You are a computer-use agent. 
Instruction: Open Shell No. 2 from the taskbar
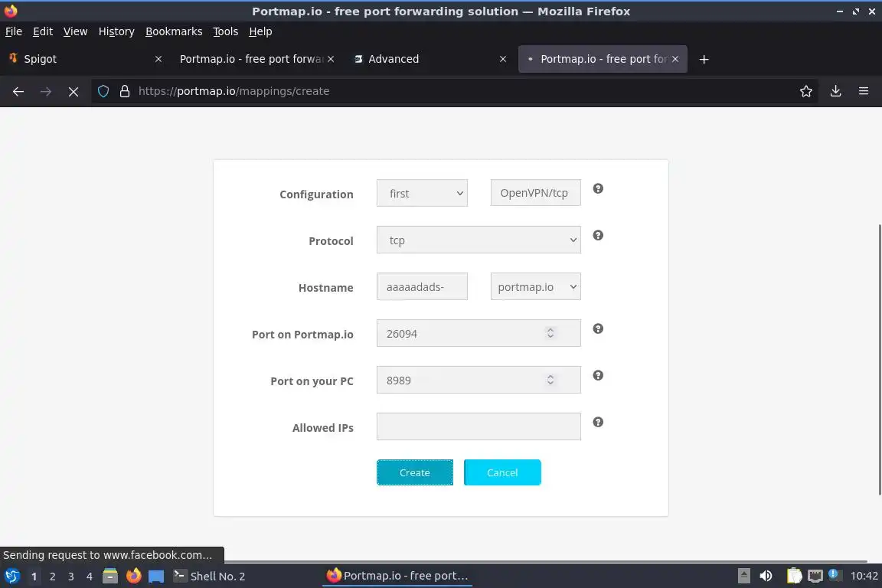click(210, 577)
